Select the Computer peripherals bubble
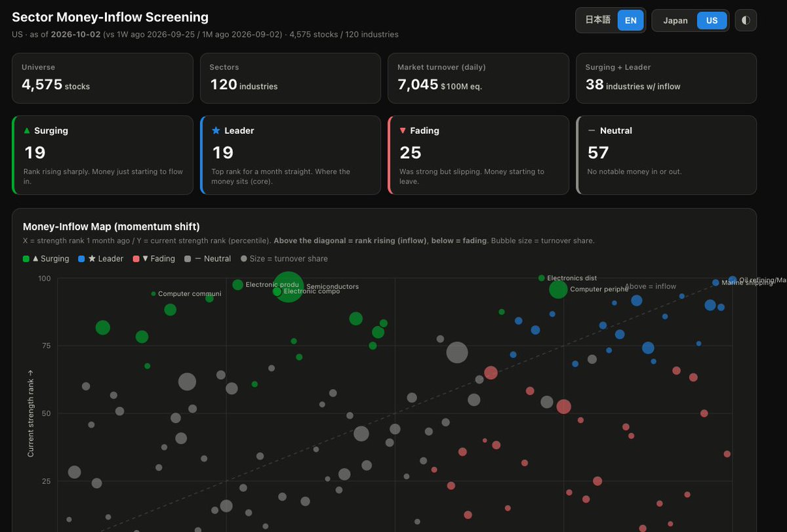787x532 pixels. (x=558, y=289)
